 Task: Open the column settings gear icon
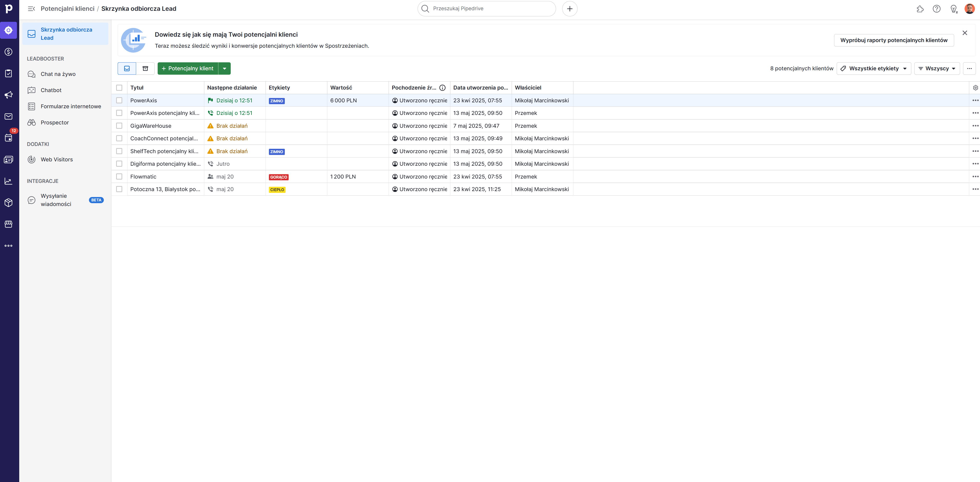(975, 87)
